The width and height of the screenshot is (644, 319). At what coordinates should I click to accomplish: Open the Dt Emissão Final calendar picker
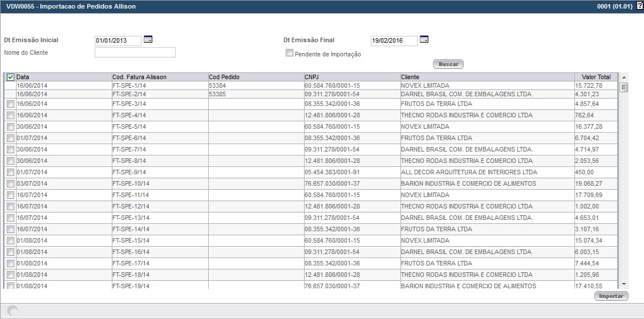(424, 39)
